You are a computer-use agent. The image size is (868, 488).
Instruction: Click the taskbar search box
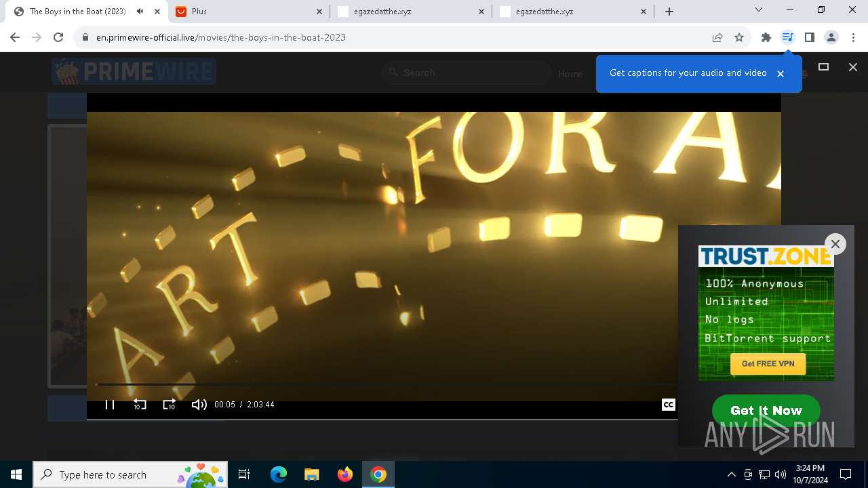pos(130,474)
